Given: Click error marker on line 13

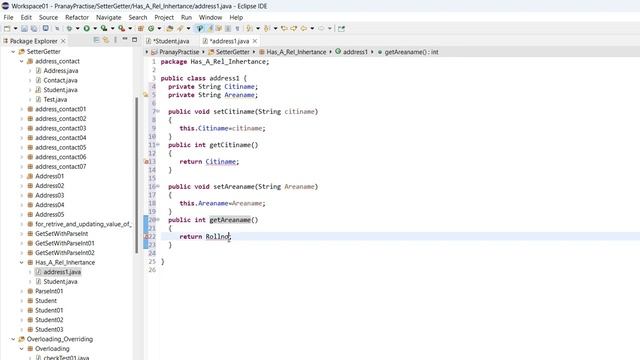Looking at the screenshot, I should [x=146, y=162].
